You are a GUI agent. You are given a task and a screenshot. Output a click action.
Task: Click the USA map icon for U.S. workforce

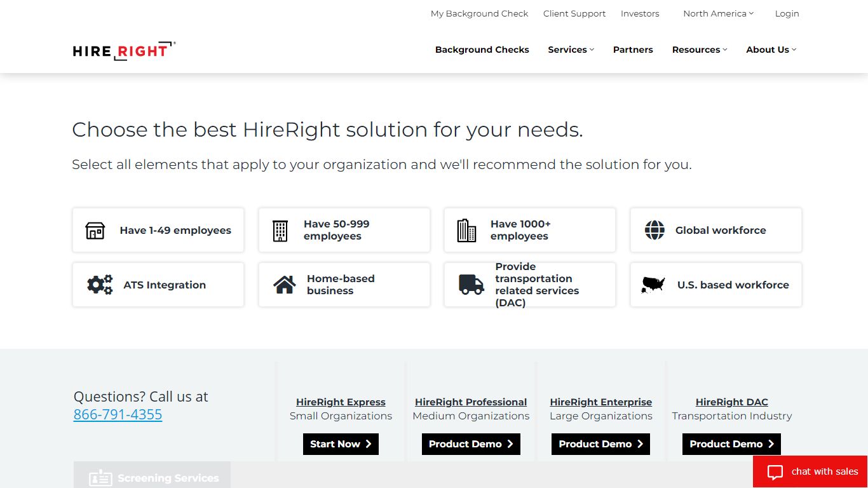[x=653, y=285]
